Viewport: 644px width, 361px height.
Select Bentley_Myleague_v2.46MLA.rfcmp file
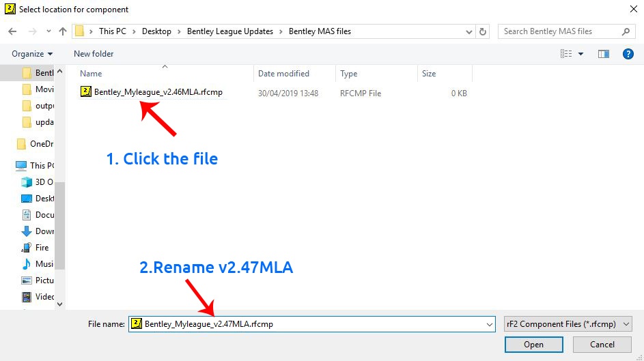coord(158,92)
